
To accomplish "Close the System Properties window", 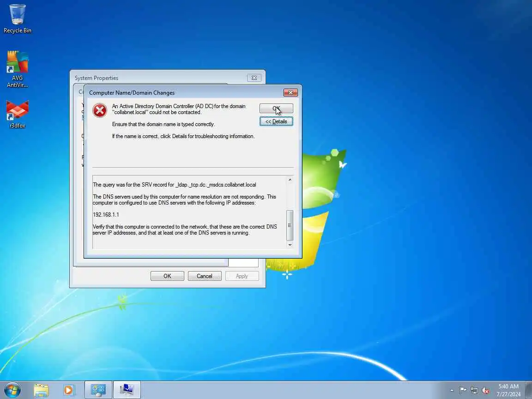I will pos(254,78).
